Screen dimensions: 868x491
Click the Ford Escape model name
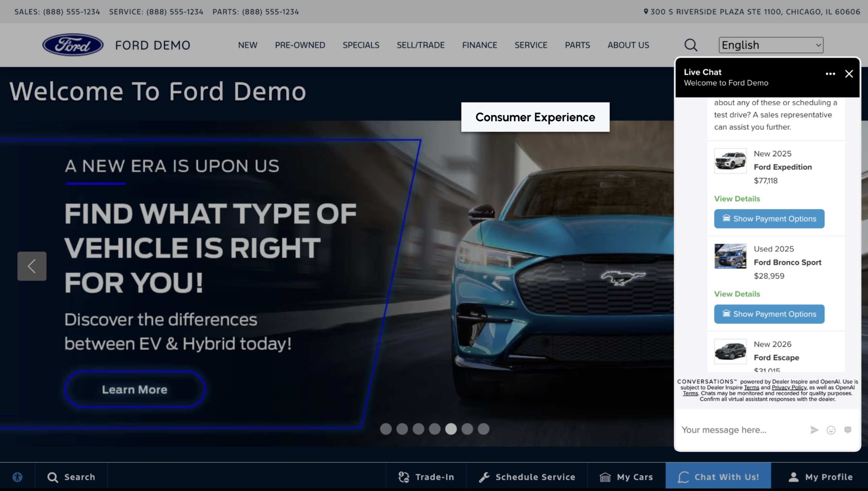[776, 358]
